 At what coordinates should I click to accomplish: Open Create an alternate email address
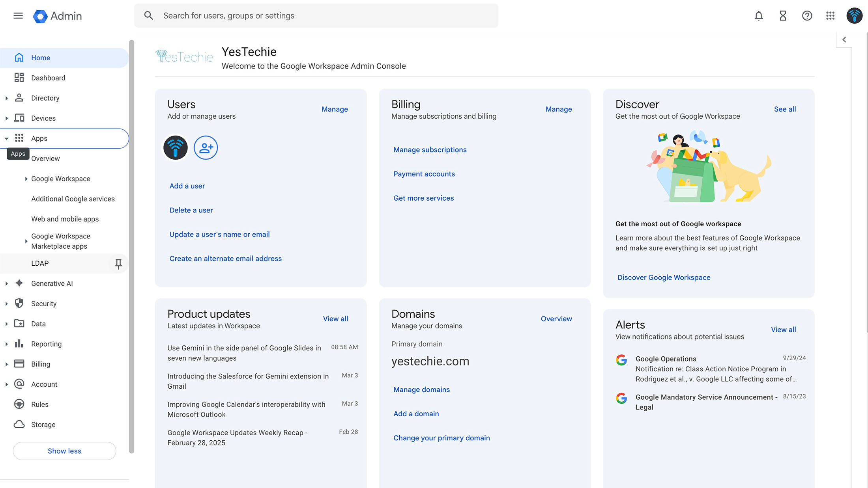coord(225,259)
